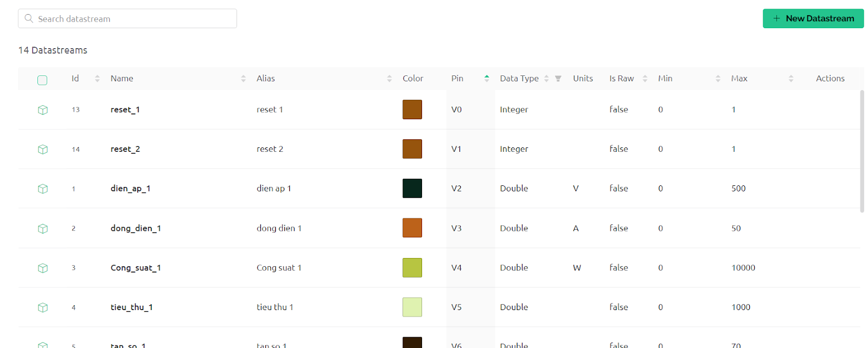Click the Units column header
The height and width of the screenshot is (348, 868).
coord(583,79)
